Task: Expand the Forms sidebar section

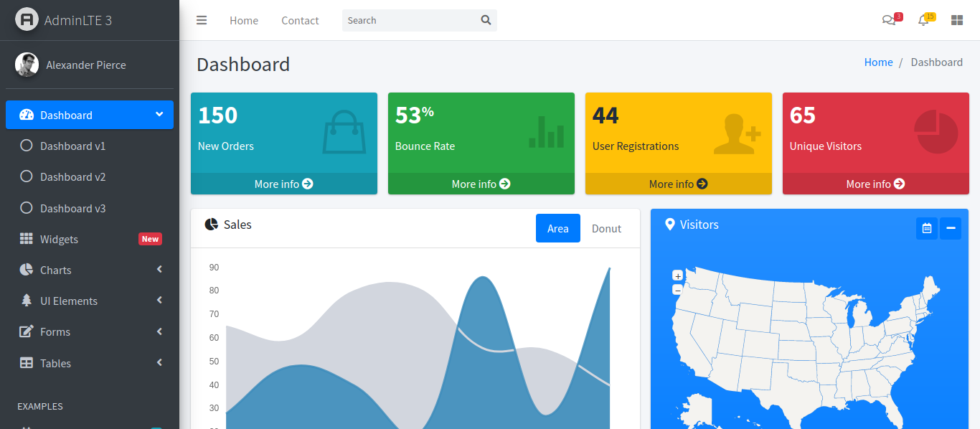Action: coord(54,331)
